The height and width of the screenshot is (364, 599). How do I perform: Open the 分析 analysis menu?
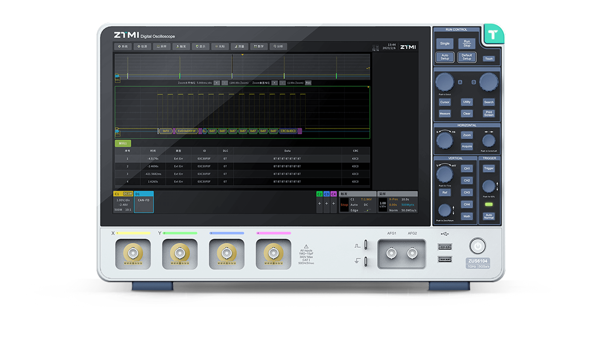point(278,46)
